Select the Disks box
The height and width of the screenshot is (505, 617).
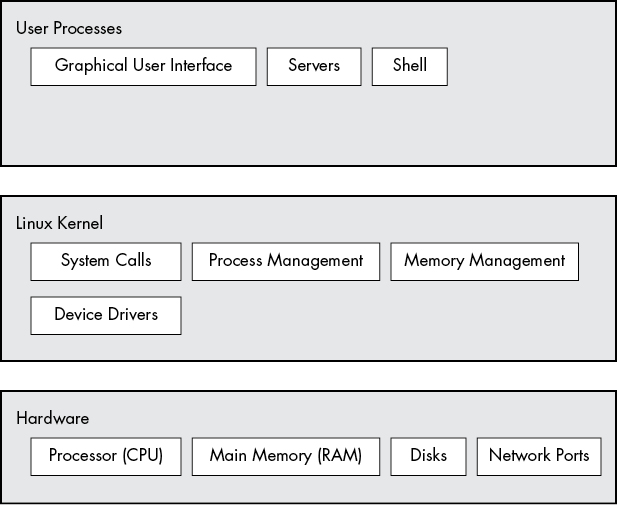428,456
